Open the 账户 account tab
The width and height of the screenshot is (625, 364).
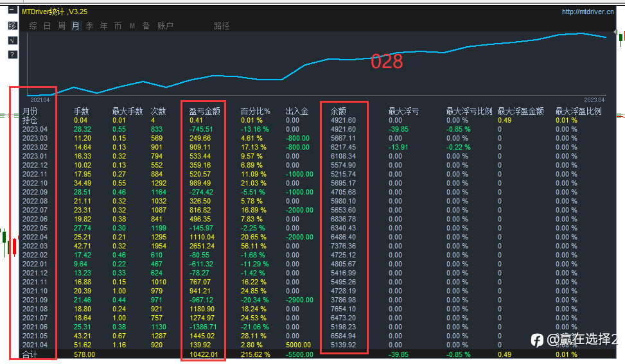click(165, 26)
